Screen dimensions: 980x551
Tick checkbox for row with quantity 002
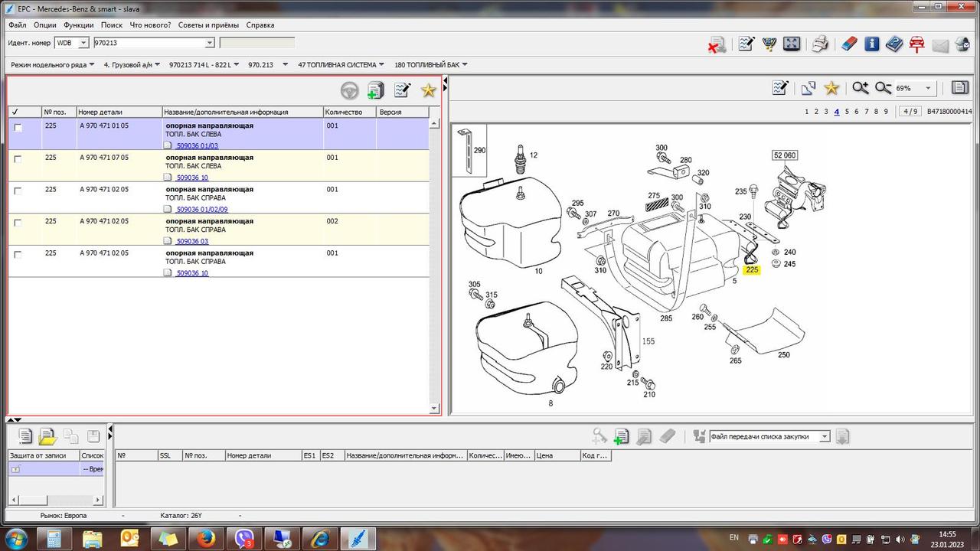18,223
